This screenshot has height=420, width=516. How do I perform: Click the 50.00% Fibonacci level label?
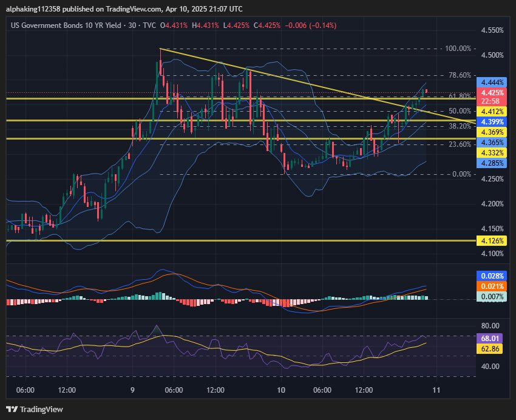click(460, 111)
